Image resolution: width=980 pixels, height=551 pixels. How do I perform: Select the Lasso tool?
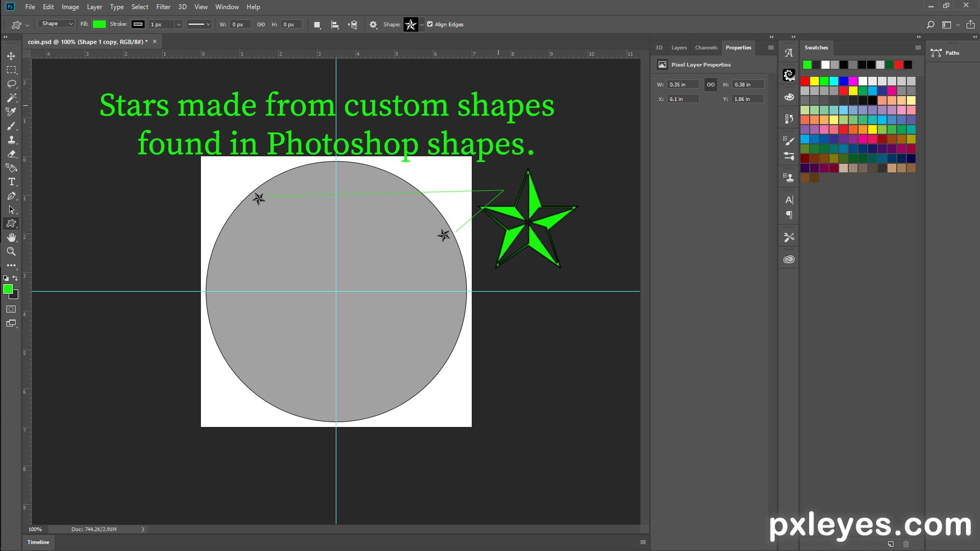tap(11, 84)
